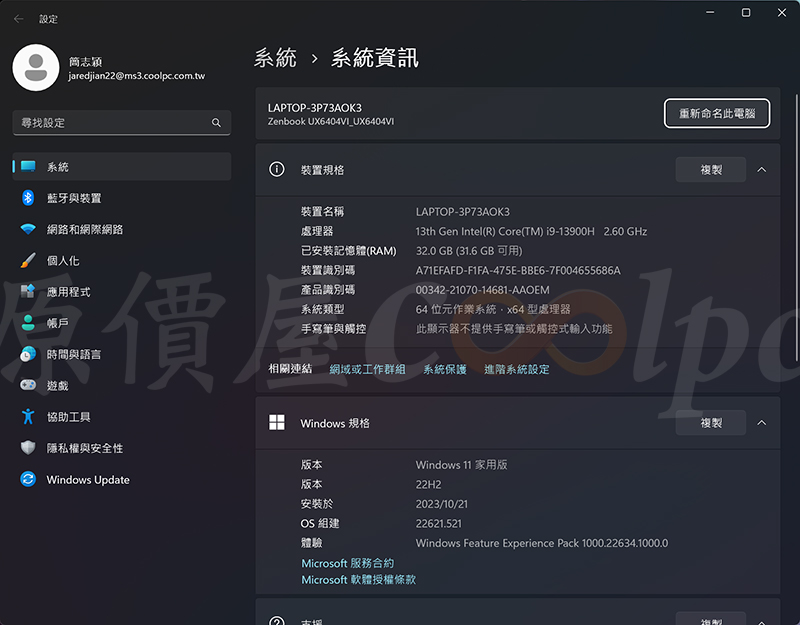This screenshot has height=625, width=800.
Task: Collapse the 裝置規格 section chevron
Action: coord(761,170)
